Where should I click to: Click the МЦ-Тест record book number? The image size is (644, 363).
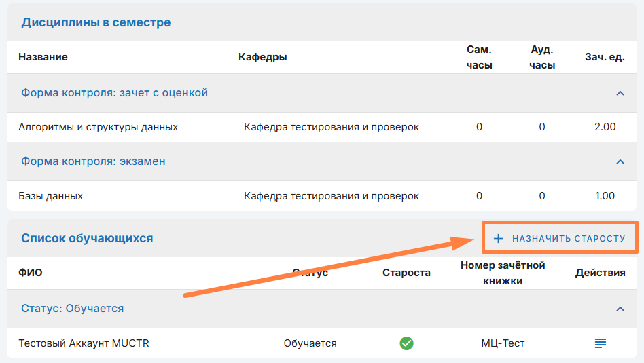[x=503, y=343]
